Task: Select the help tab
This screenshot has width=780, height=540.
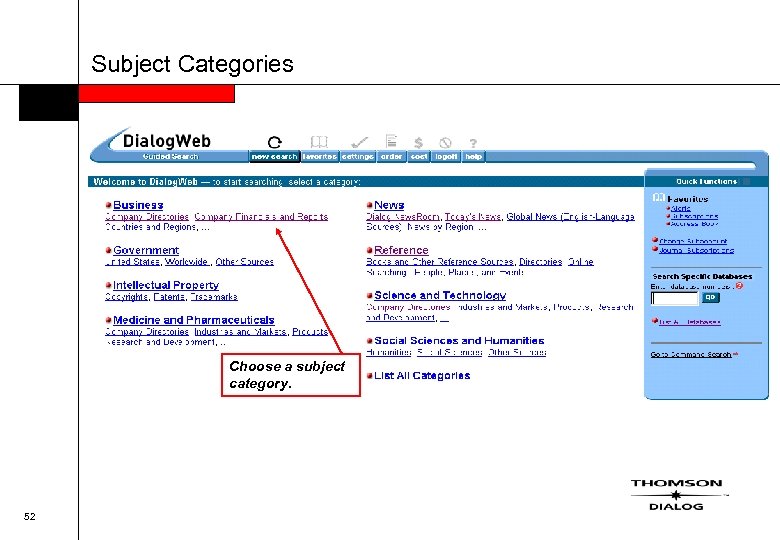Action: coord(473,157)
